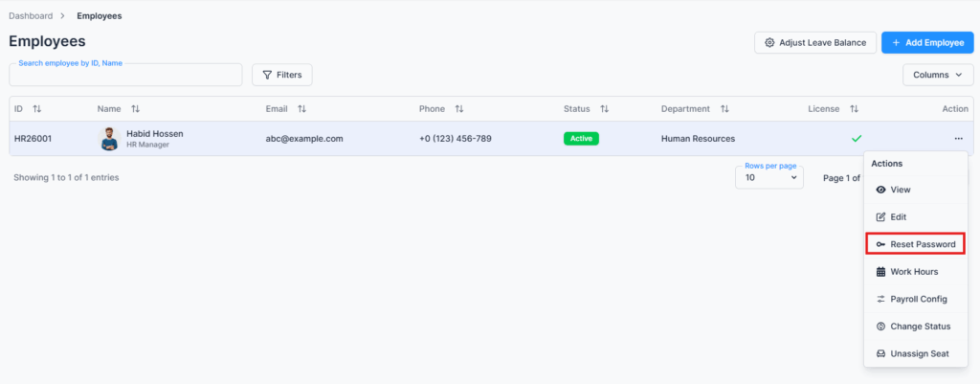The width and height of the screenshot is (980, 384).
Task: Select View from the Actions menu
Action: (900, 190)
